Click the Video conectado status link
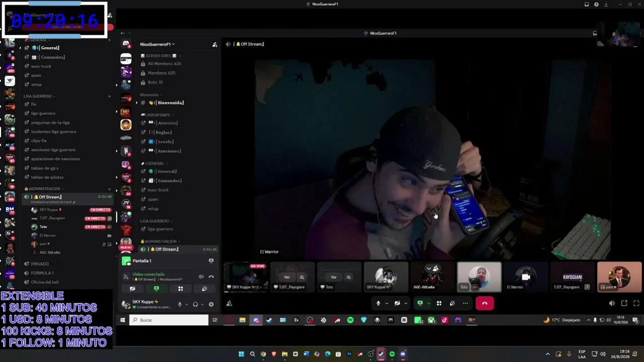This screenshot has width=644, height=362. coord(148,274)
